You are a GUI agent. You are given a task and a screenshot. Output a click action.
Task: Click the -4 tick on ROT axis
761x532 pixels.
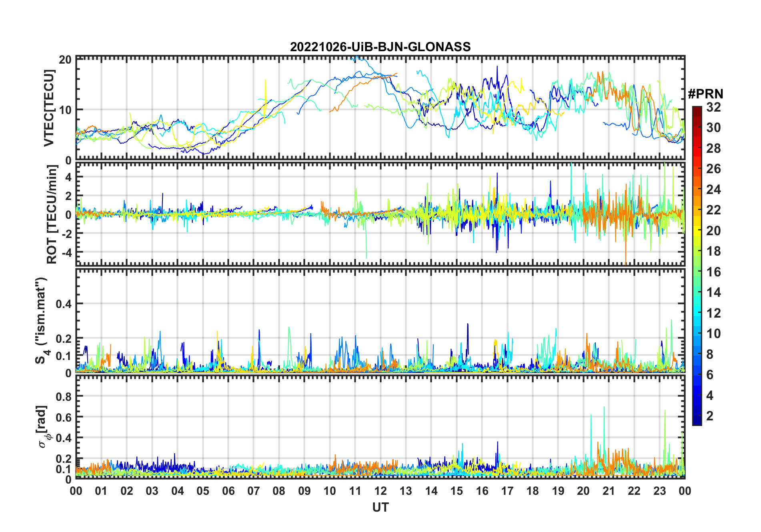pyautogui.click(x=66, y=252)
